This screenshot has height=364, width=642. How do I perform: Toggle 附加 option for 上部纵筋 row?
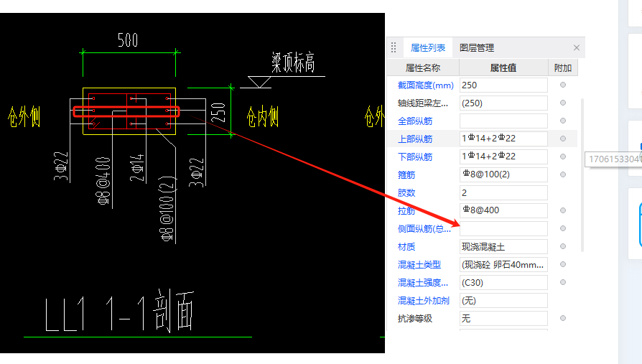click(x=563, y=139)
